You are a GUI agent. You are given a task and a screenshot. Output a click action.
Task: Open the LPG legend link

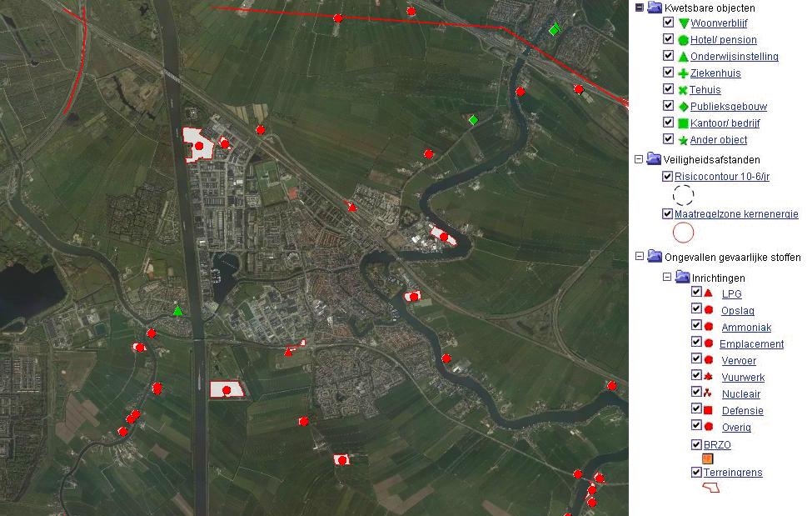(x=732, y=294)
